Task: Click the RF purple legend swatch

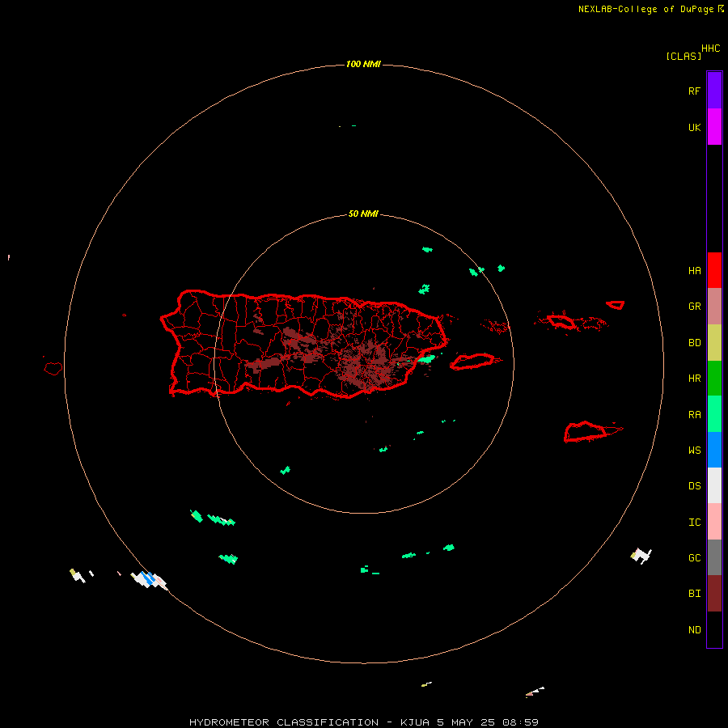Action: pos(714,91)
